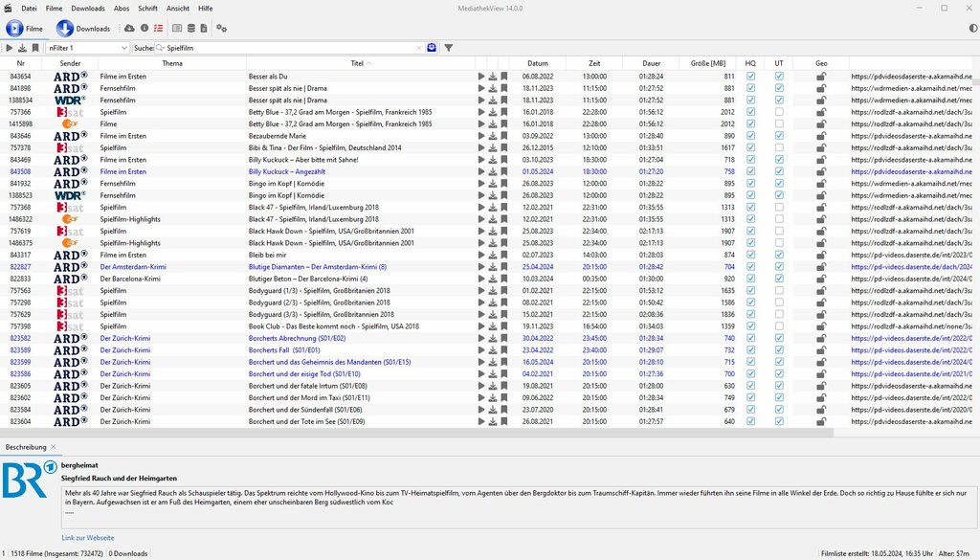
Task: Toggle HQ checkbox for "Besser als Du"
Action: pos(750,77)
